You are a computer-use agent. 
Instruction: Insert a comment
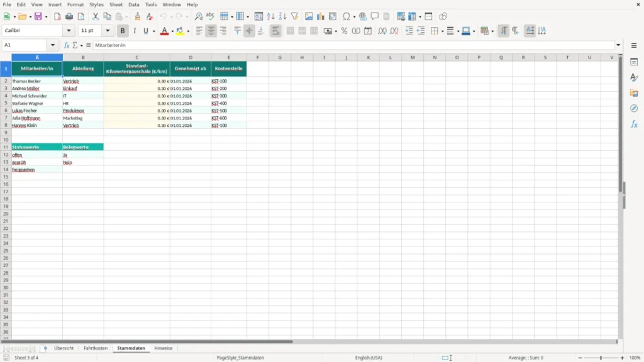point(375,16)
